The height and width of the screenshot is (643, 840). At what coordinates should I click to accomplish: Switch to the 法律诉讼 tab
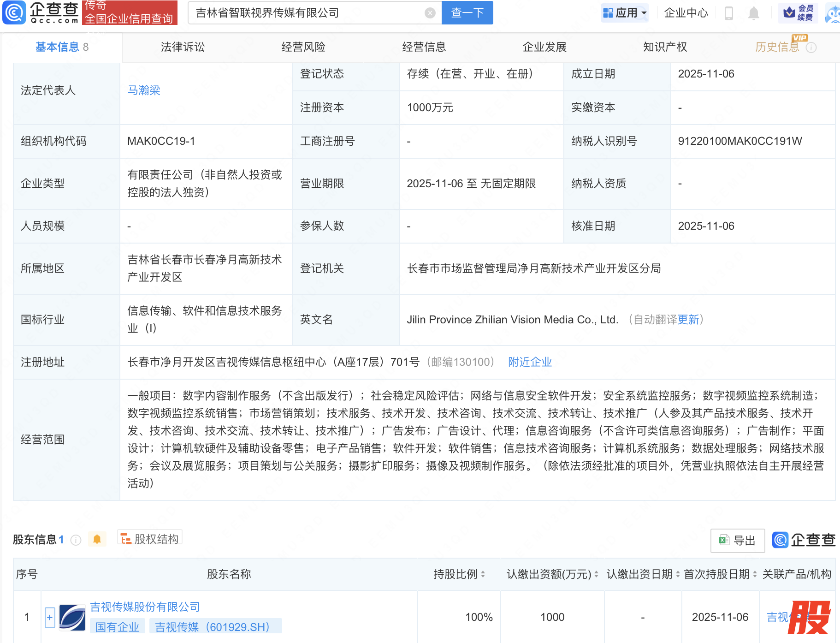tap(183, 47)
